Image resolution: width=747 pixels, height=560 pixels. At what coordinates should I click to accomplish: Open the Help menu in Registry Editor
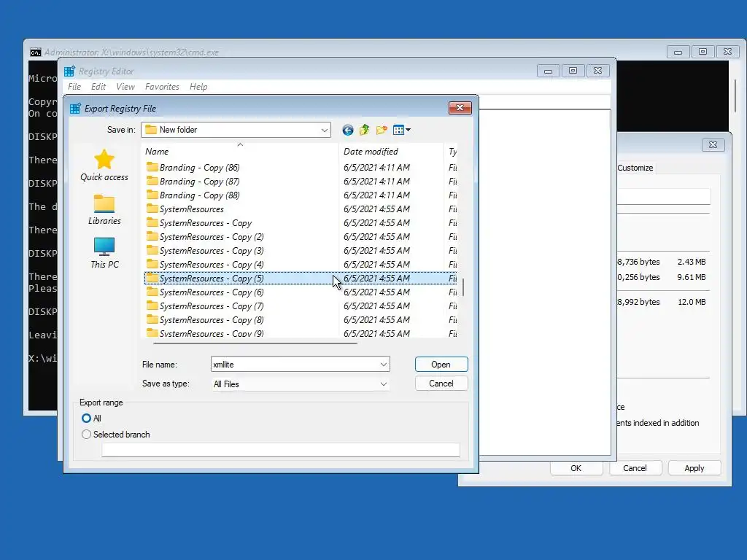click(x=198, y=87)
